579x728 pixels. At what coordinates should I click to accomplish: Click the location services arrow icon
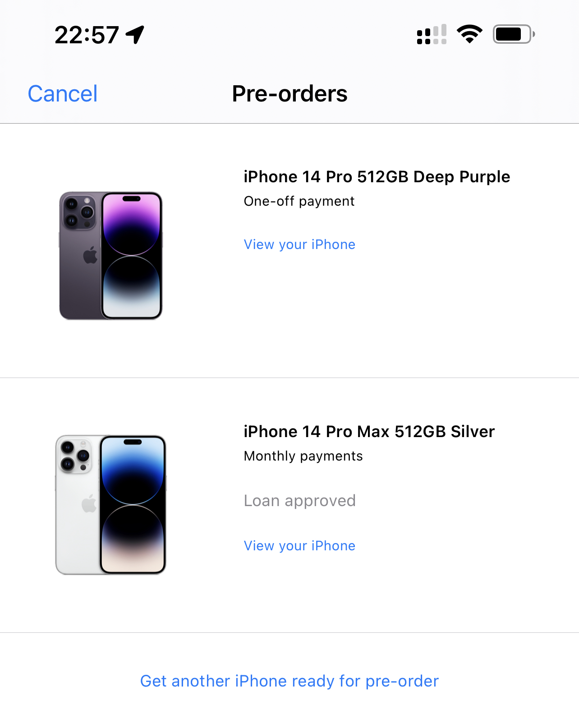pos(135,35)
